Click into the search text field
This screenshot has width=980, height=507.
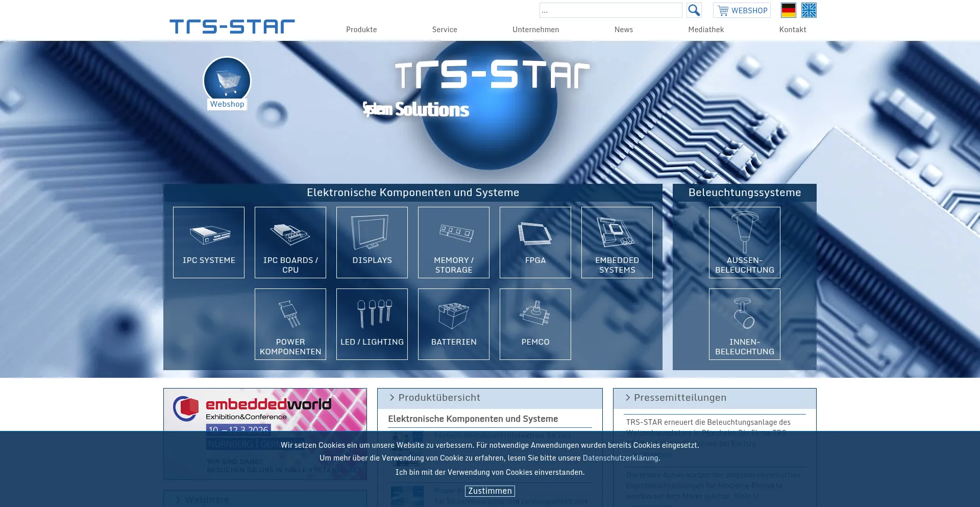[x=610, y=10]
